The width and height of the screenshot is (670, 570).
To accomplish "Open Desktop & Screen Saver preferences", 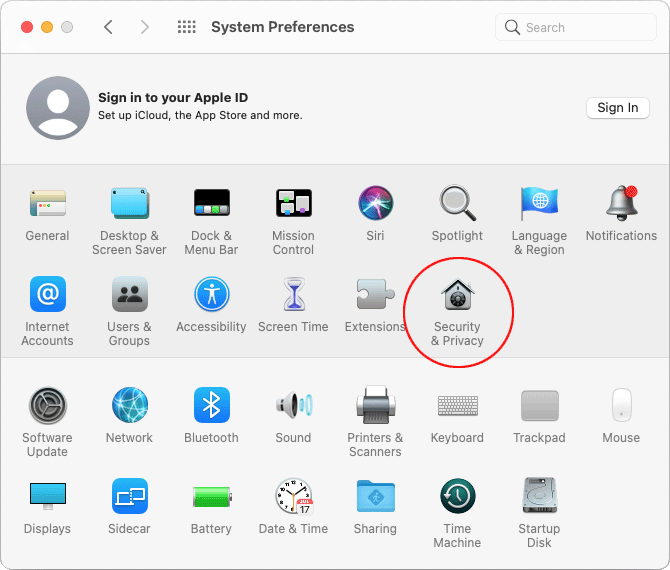I will click(x=129, y=203).
